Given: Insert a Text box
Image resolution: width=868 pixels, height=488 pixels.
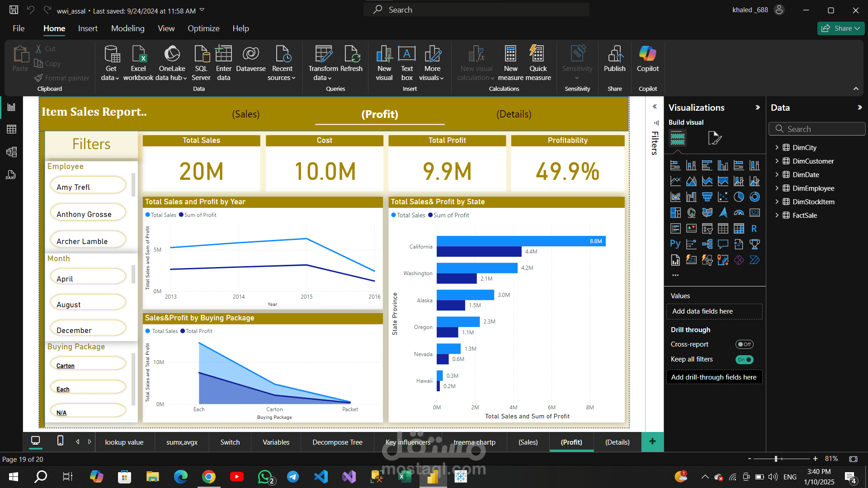Looking at the screenshot, I should coord(407,63).
